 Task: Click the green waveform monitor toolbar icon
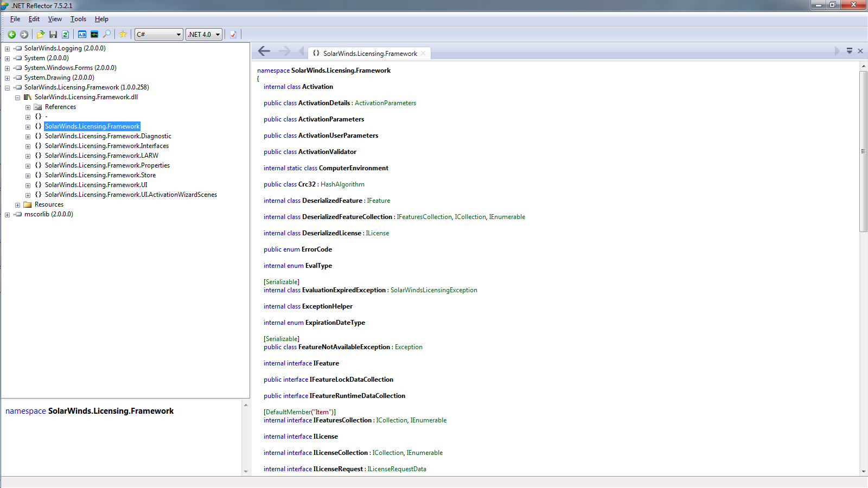[94, 34]
